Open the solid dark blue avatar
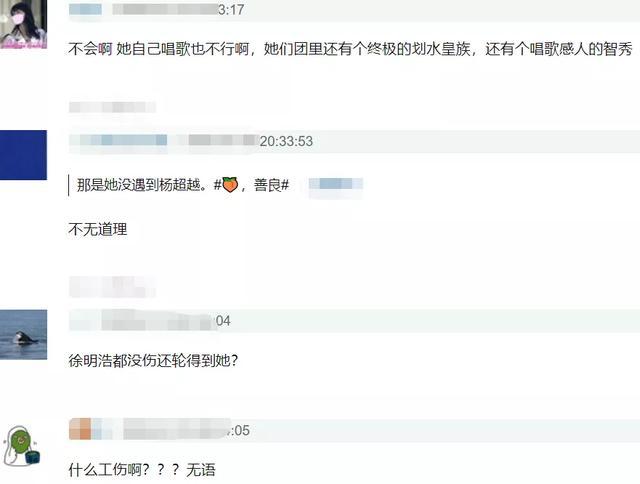 point(23,155)
